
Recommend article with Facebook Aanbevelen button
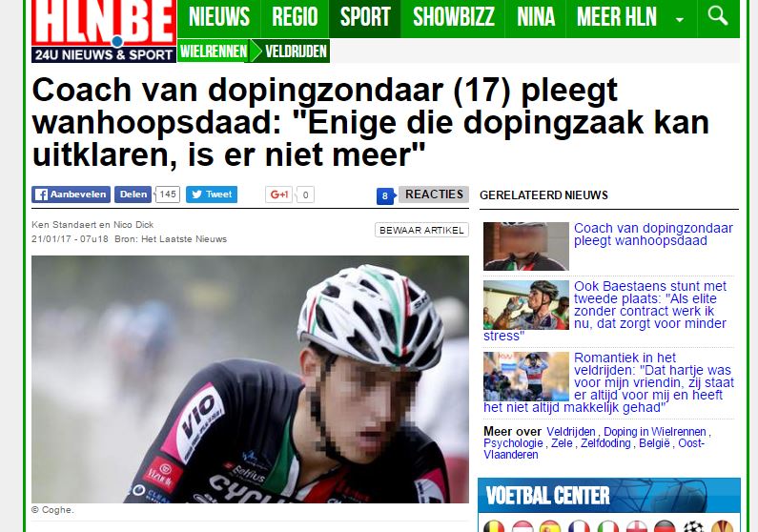[x=72, y=194]
